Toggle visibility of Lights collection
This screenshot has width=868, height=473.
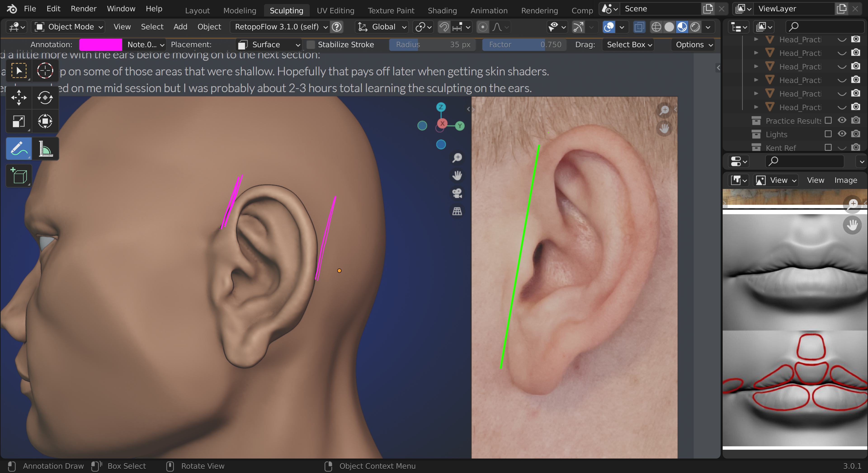tap(842, 134)
